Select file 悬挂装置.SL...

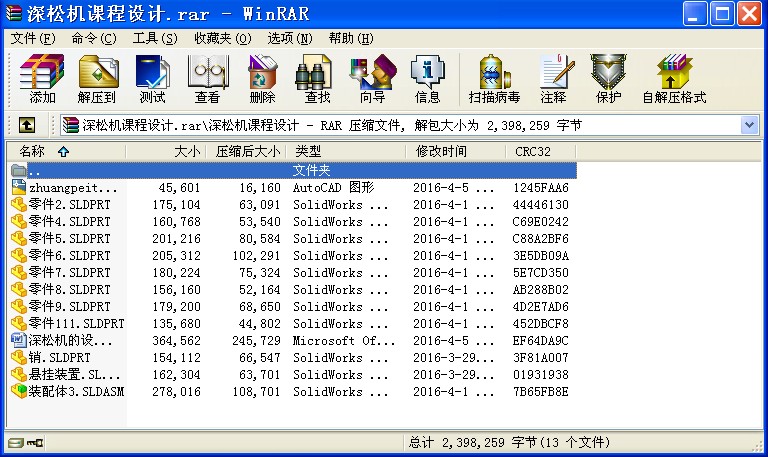(x=74, y=374)
